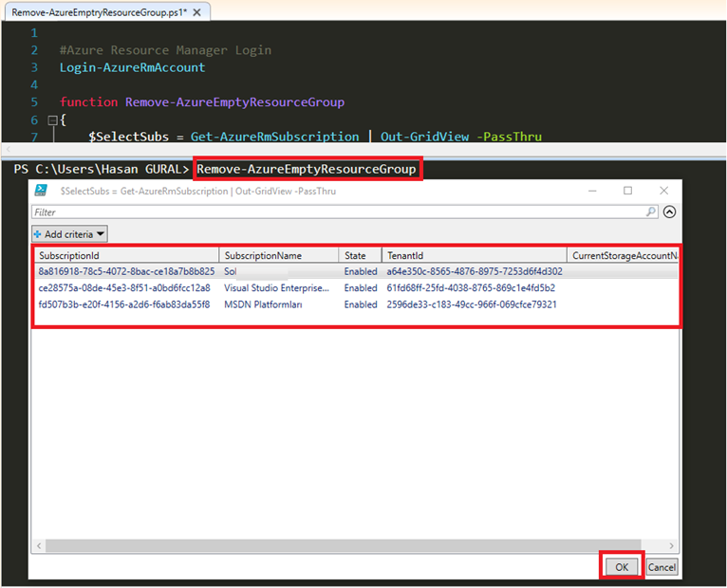
Task: Collapse the criteria panel with chevron button
Action: tap(669, 212)
